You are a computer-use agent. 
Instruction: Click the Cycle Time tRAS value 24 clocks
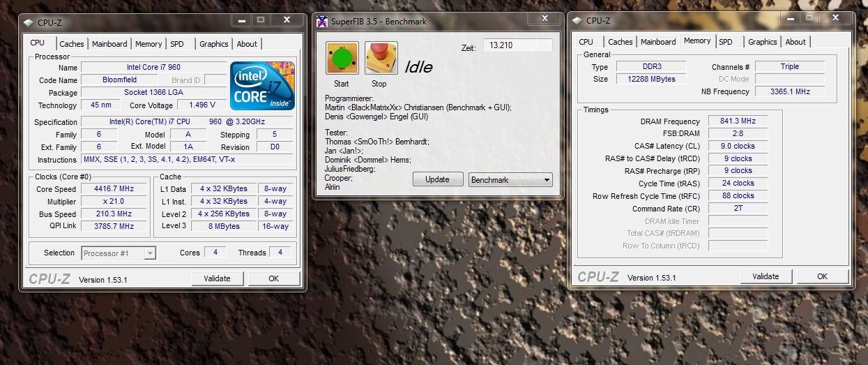[x=738, y=184]
